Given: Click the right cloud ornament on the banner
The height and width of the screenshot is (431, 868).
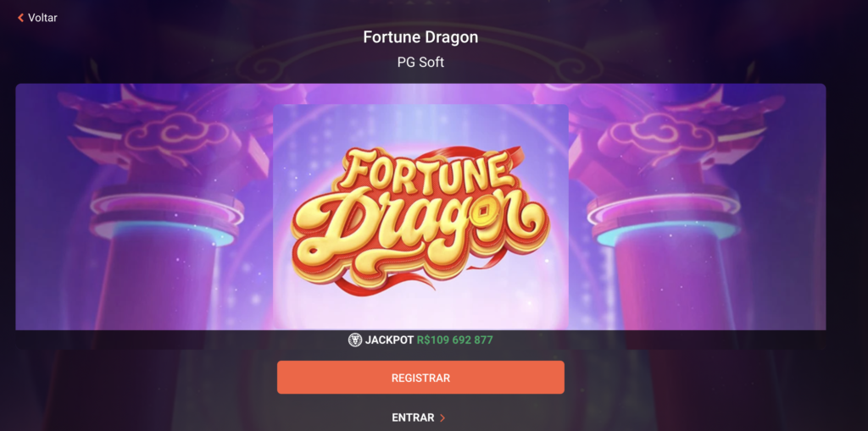Looking at the screenshot, I should 665,133.
